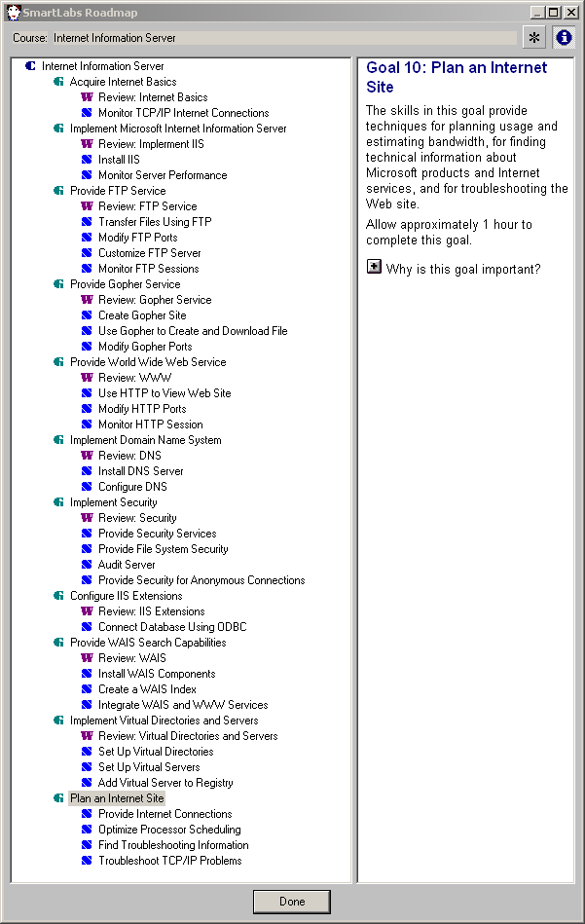
Task: Select Customize FTP Server in the tree
Action: 150,253
